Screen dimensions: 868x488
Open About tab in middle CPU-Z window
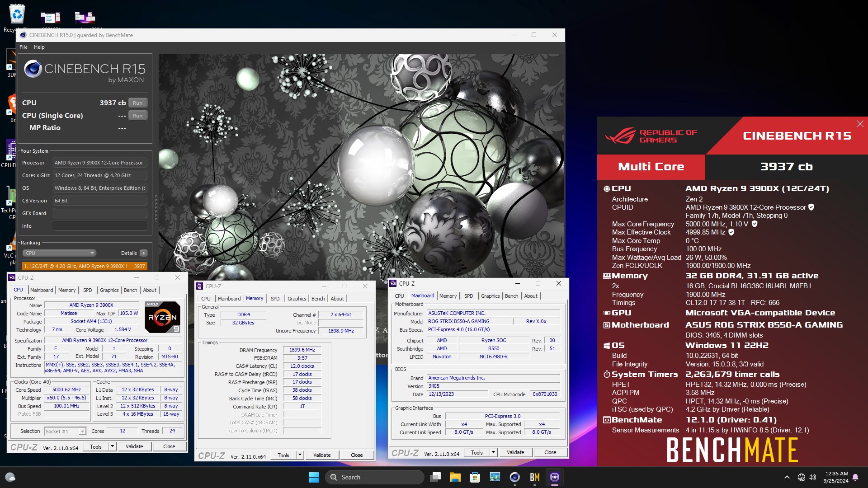(x=337, y=299)
